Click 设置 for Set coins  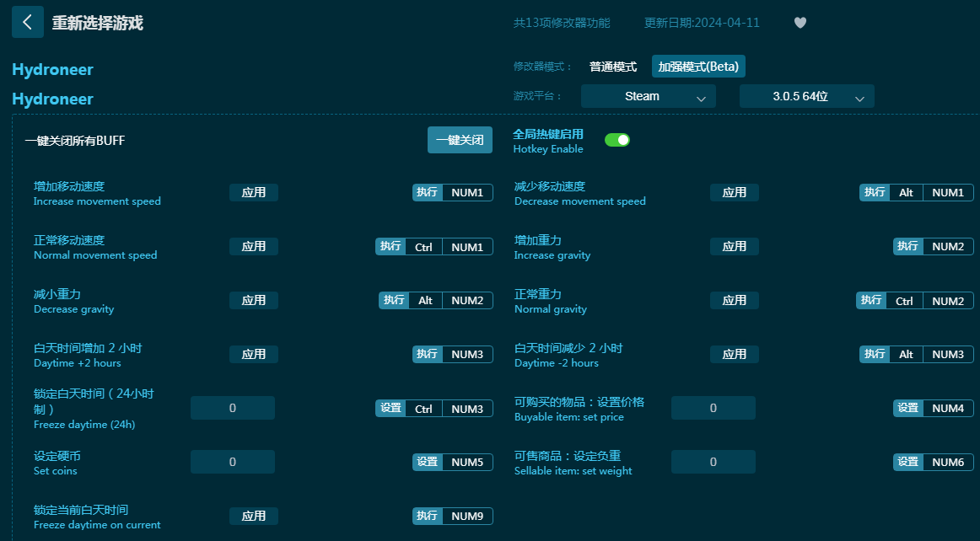click(x=428, y=463)
